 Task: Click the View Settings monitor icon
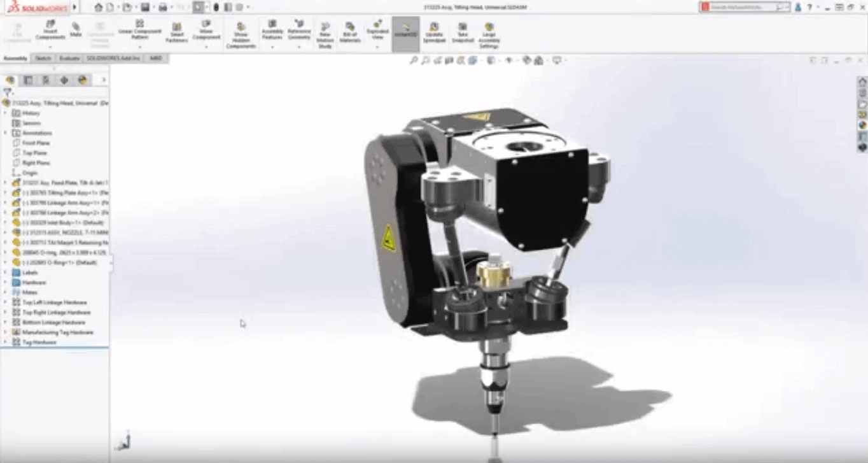(557, 61)
